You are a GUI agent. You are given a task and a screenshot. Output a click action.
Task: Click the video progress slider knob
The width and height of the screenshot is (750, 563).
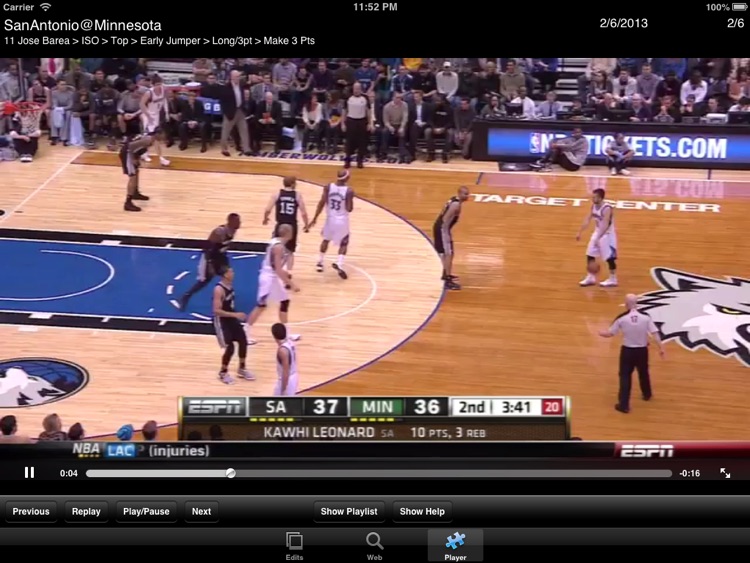point(231,473)
